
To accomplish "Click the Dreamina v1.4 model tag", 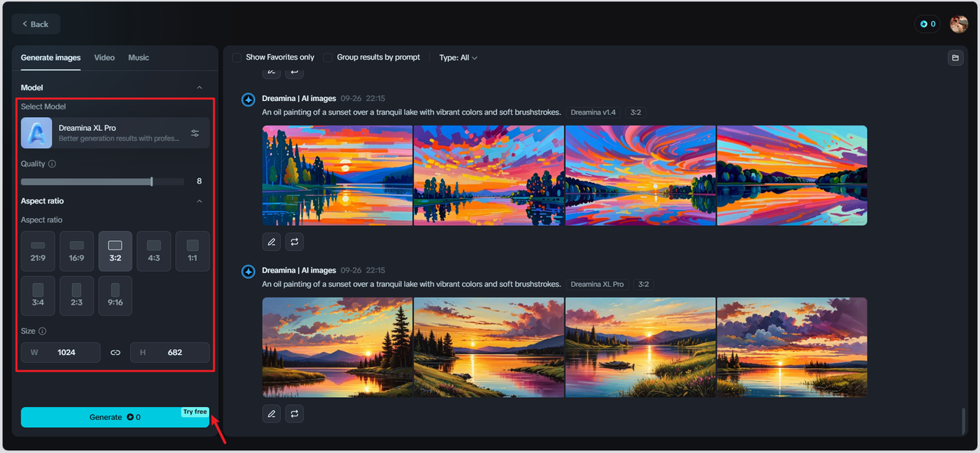I will (593, 112).
